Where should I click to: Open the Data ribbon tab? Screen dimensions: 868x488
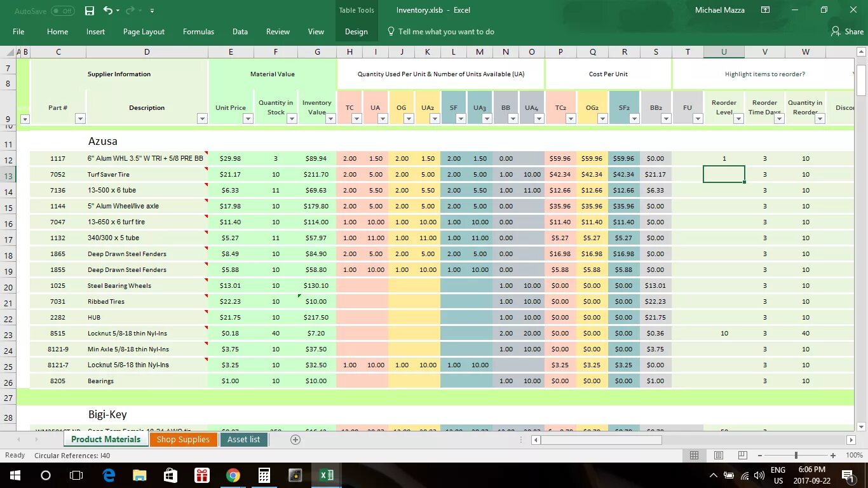pyautogui.click(x=240, y=32)
